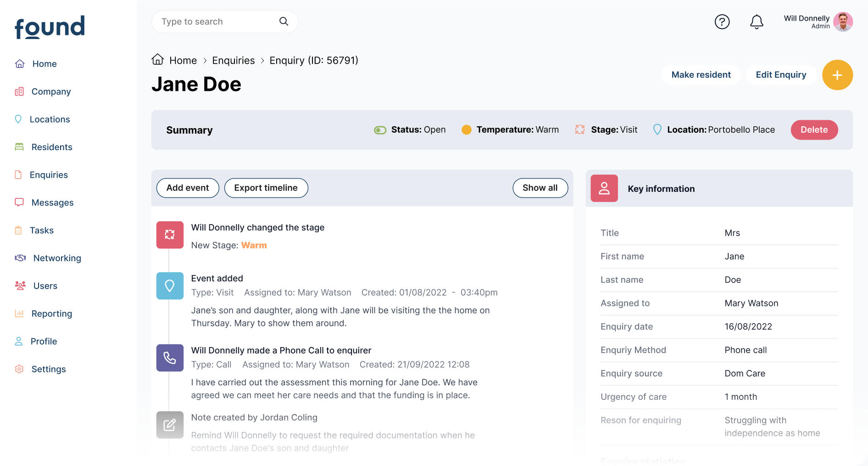Toggle the note visibility by Jordan Coling
This screenshot has width=868, height=466.
click(170, 425)
